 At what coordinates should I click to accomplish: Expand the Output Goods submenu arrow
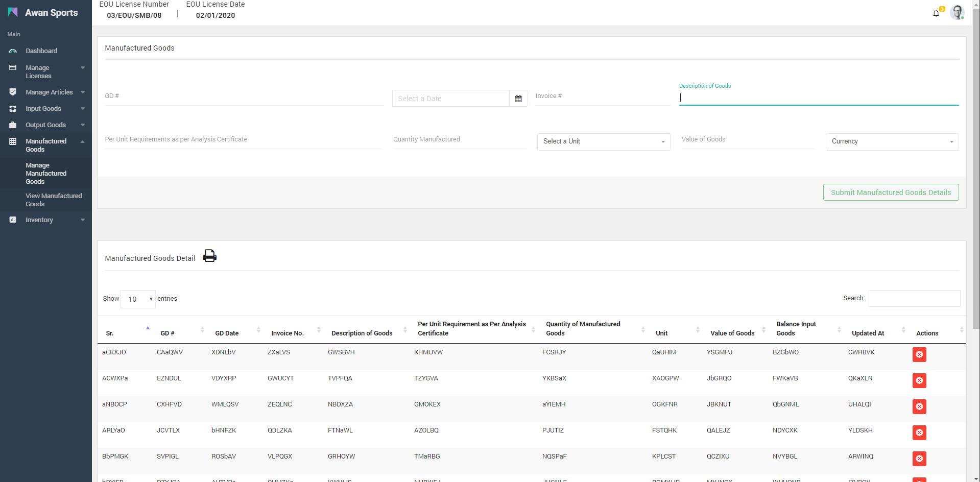coord(83,125)
